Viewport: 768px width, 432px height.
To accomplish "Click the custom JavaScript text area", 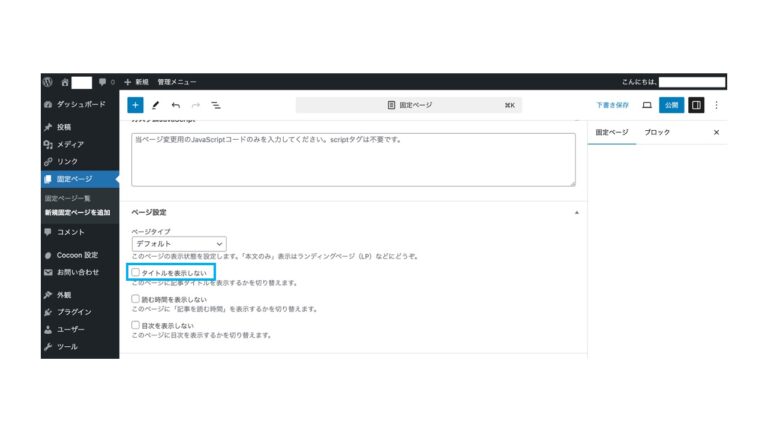I will 353,160.
